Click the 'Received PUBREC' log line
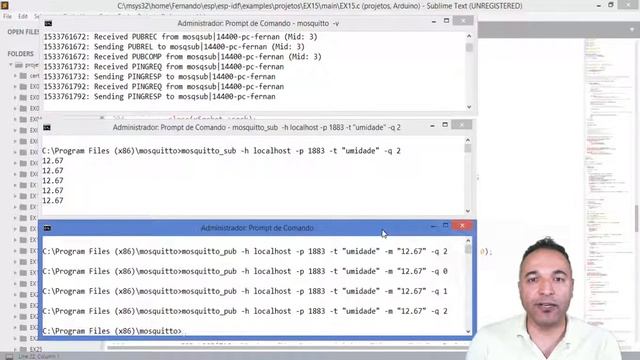This screenshot has height=360, width=640. [180, 37]
